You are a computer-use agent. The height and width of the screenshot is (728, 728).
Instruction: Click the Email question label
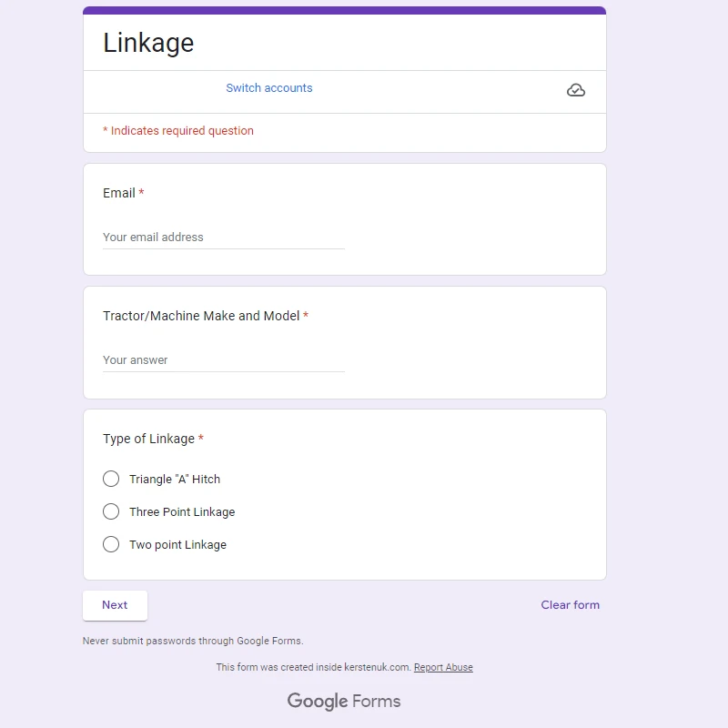click(119, 193)
